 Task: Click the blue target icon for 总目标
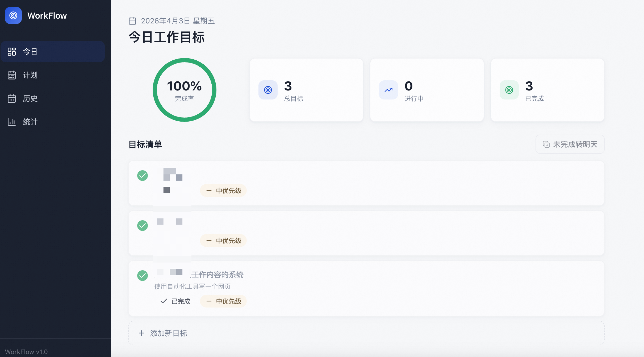(x=268, y=90)
